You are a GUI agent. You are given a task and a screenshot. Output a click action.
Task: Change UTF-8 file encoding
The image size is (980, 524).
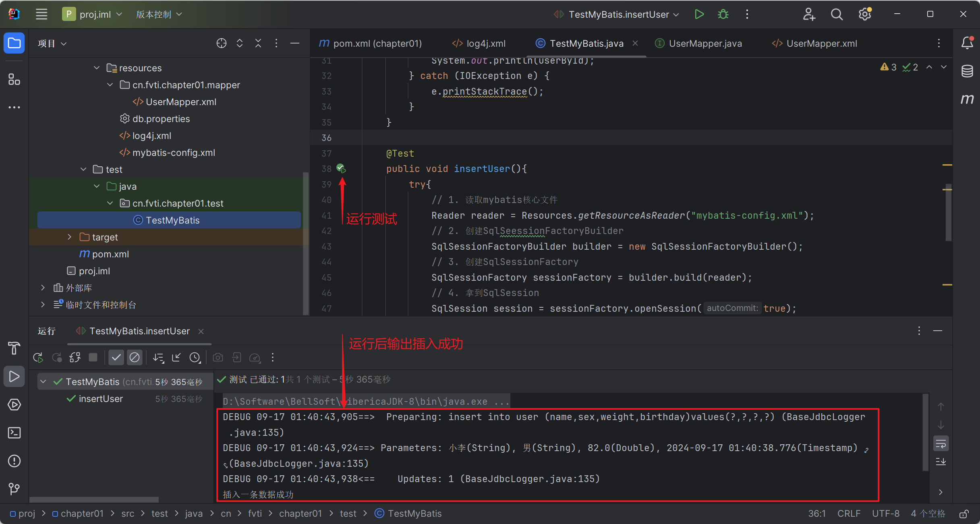click(x=886, y=514)
